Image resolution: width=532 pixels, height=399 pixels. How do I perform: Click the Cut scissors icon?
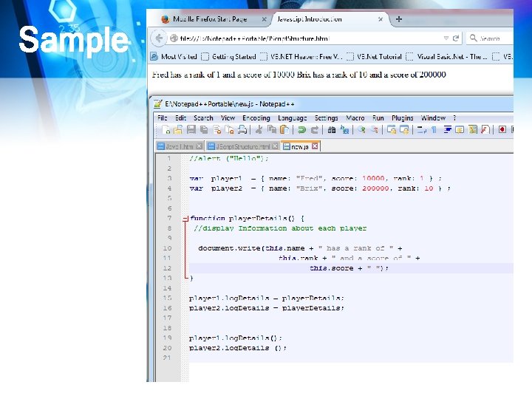pos(259,129)
